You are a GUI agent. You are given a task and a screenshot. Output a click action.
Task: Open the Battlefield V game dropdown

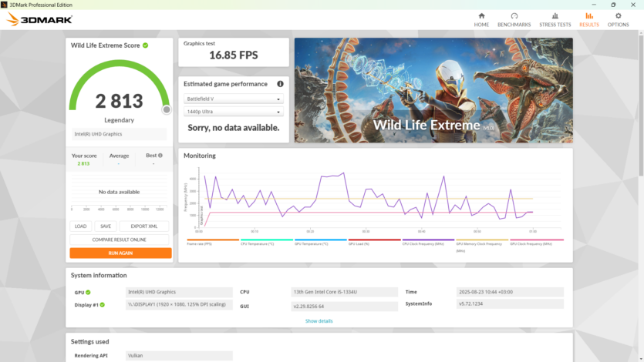click(x=233, y=99)
